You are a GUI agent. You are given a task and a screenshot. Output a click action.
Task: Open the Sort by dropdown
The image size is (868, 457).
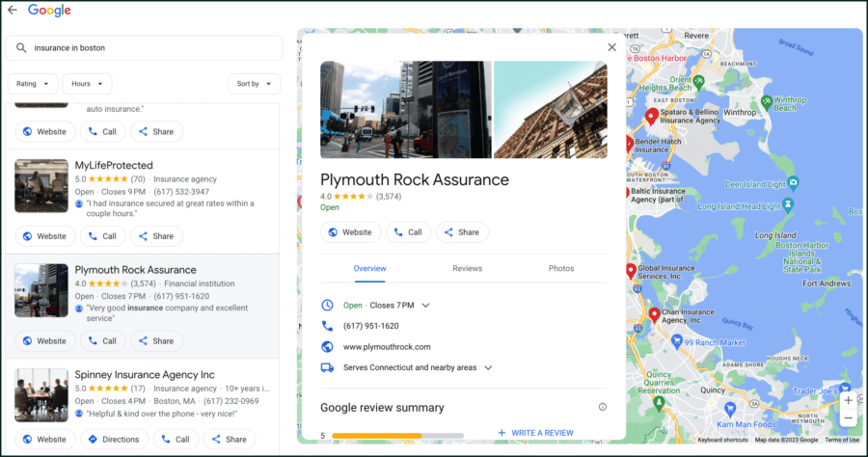click(254, 84)
